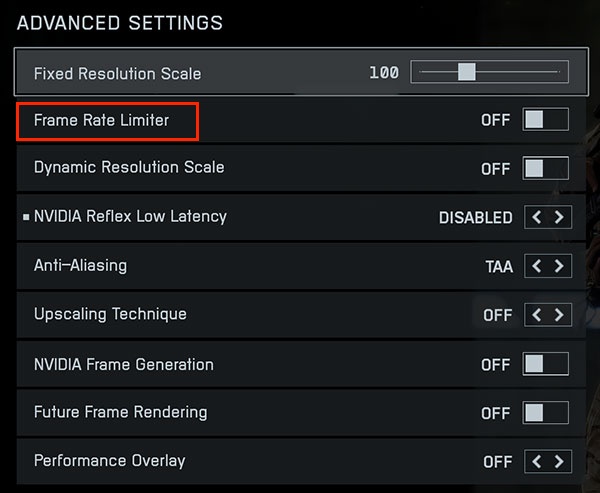Screen dimensions: 600x493
Task: Click left arrow for NVIDIA Reflex Low Latency
Action: point(536,217)
